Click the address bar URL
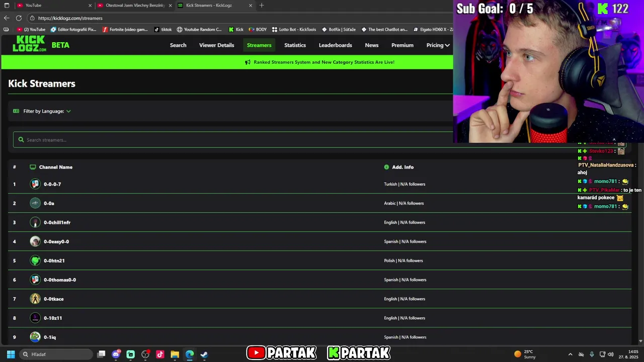Image resolution: width=644 pixels, height=362 pixels. click(70, 18)
